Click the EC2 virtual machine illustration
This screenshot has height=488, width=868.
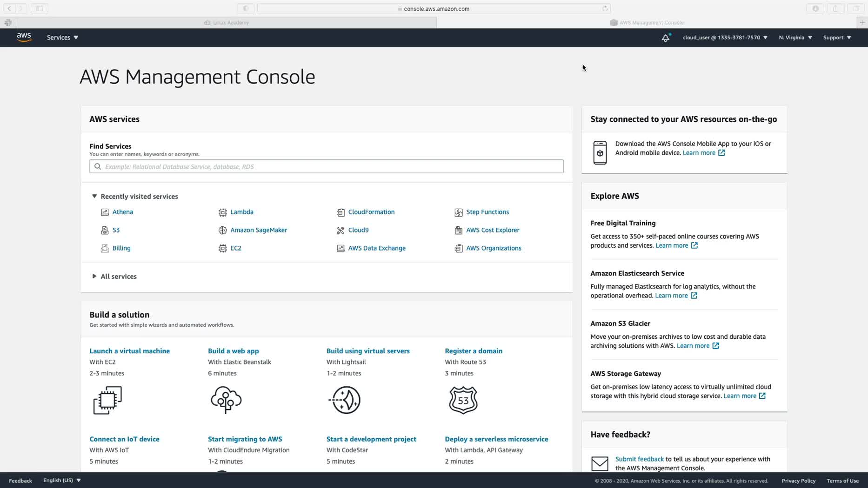point(107,400)
